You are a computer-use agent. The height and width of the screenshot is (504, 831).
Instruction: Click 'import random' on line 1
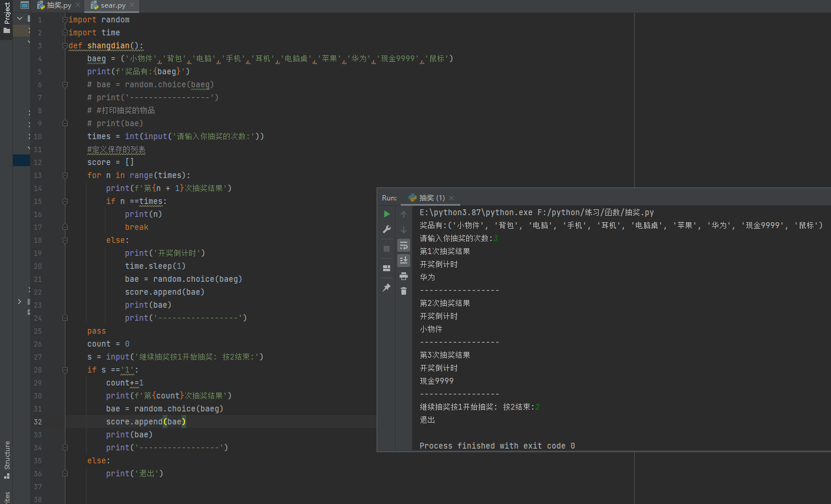tap(99, 19)
